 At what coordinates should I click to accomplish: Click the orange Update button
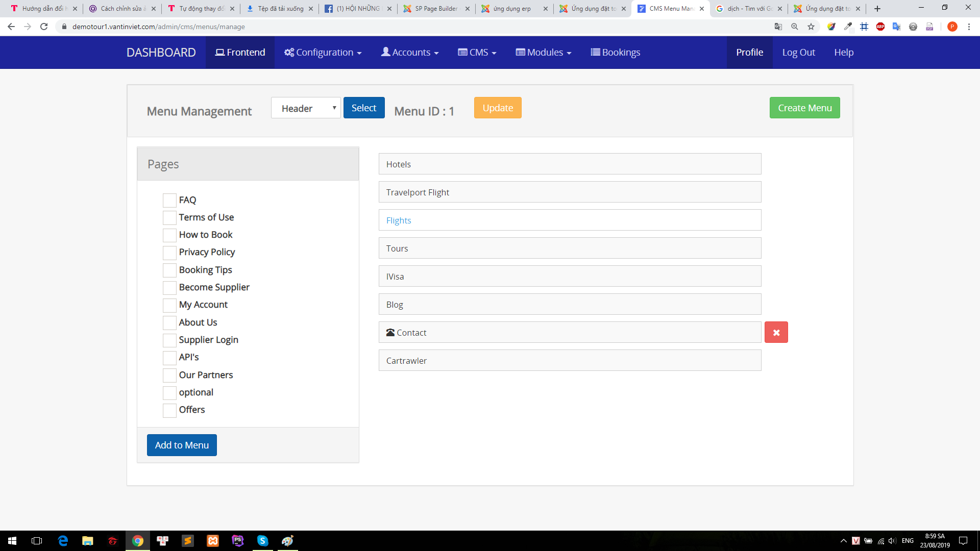coord(498,108)
